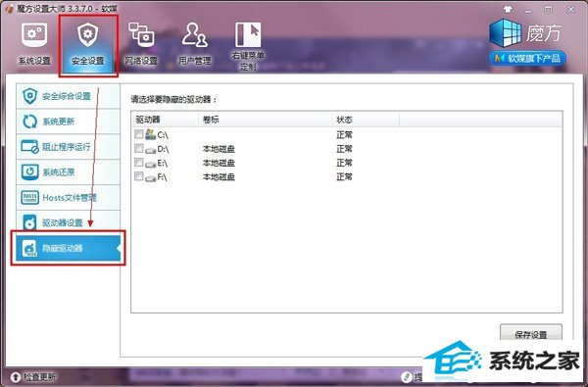This screenshot has height=387, width=588.
Task: Select 阻止程序运行 in sidebar
Action: point(68,147)
